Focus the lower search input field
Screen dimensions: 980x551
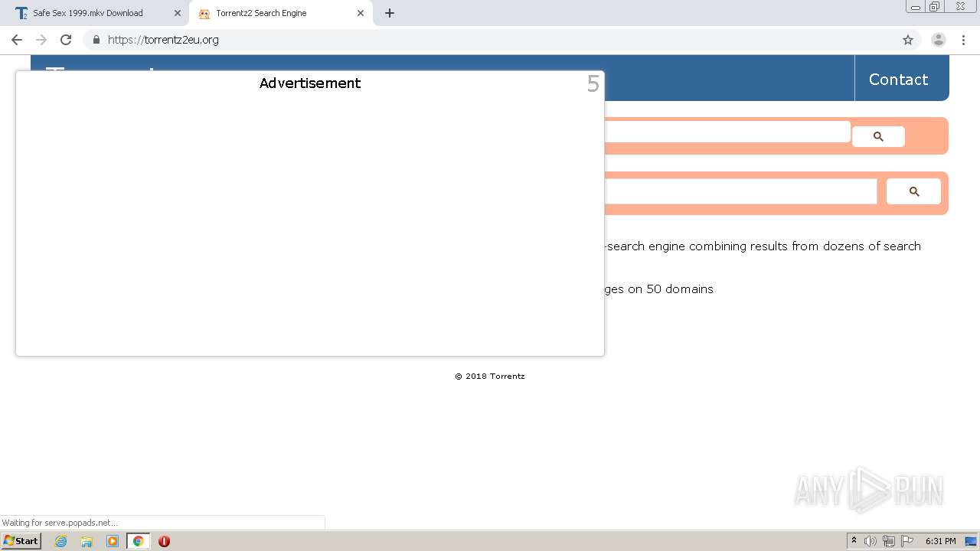click(x=740, y=191)
